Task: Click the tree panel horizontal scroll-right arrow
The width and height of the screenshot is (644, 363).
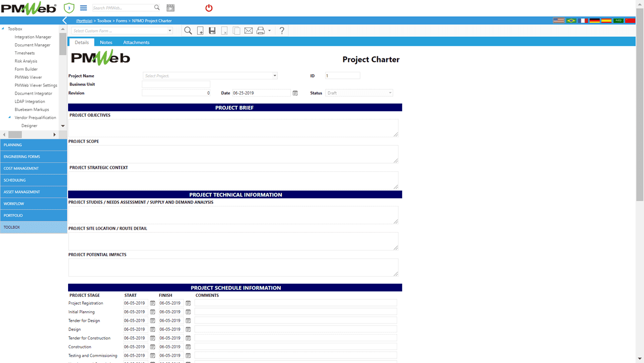Action: (54, 135)
